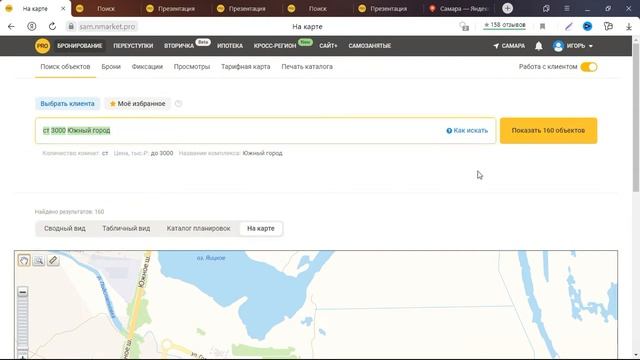The height and width of the screenshot is (360, 640).
Task: Click the blue round extension icon
Action: point(587,27)
